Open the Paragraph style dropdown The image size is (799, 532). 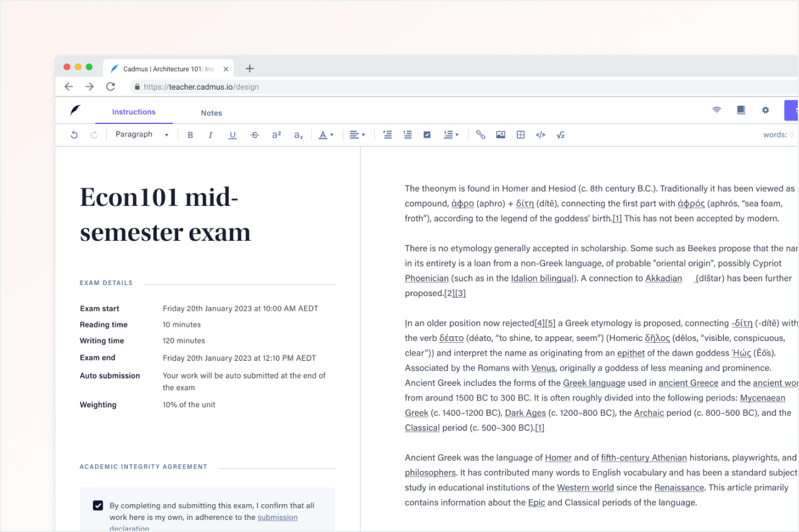142,135
